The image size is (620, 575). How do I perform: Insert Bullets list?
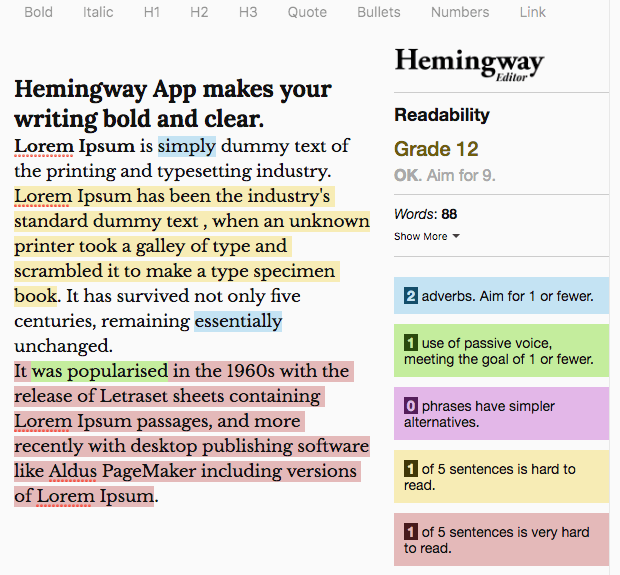(x=379, y=12)
